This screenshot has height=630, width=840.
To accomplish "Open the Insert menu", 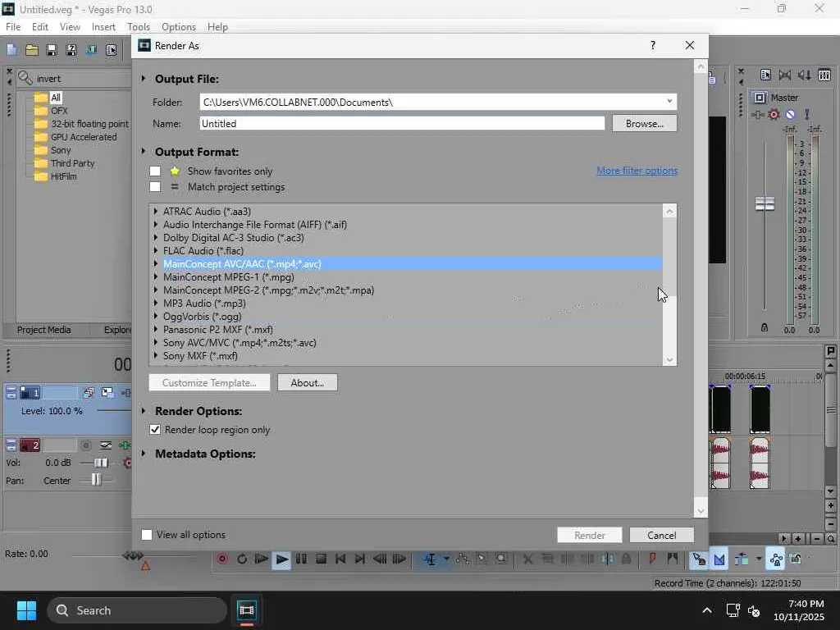I will [103, 27].
